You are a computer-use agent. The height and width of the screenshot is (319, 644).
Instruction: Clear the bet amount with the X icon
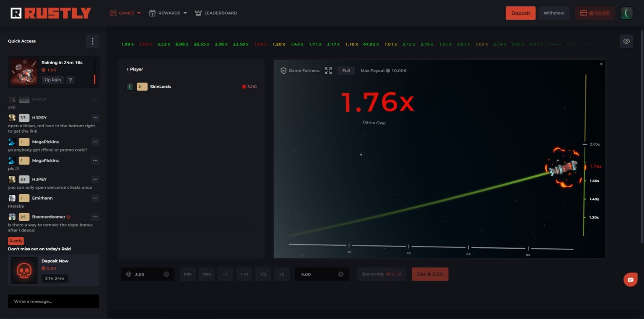[166, 274]
